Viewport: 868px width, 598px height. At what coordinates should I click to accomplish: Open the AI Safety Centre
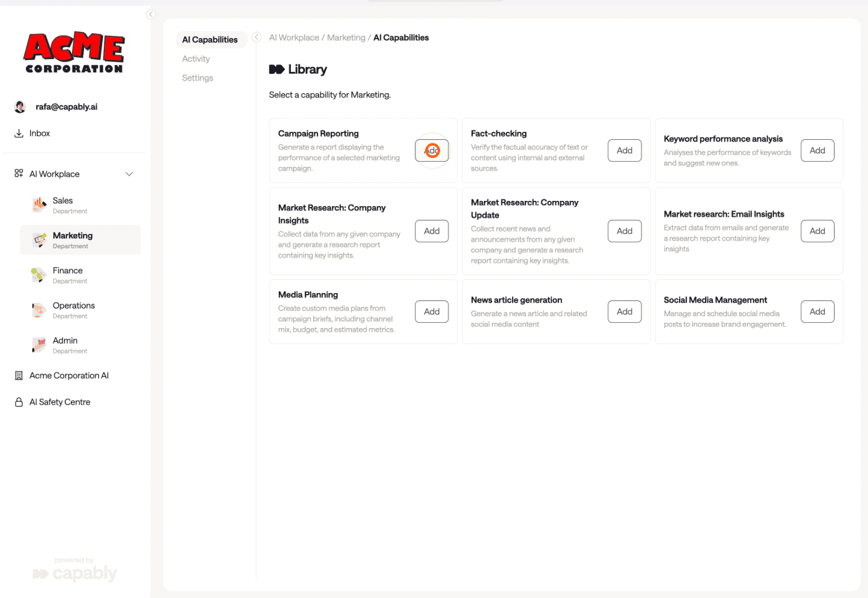(59, 402)
